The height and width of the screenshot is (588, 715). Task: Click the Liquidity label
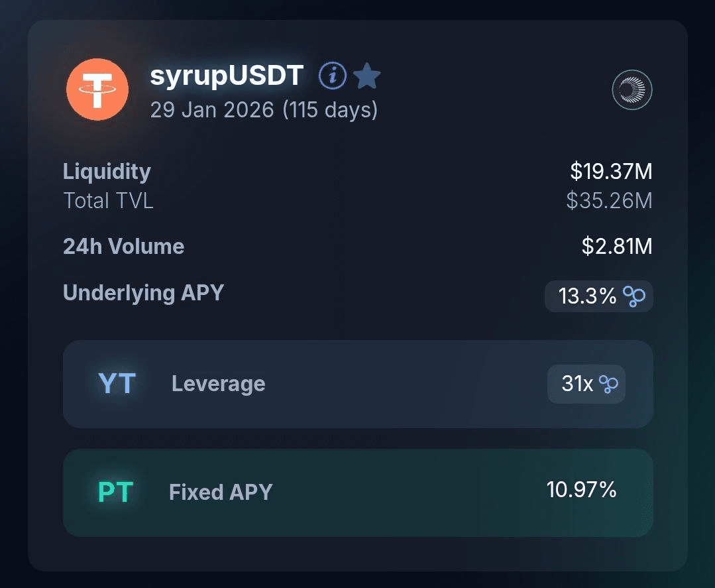pyautogui.click(x=107, y=172)
